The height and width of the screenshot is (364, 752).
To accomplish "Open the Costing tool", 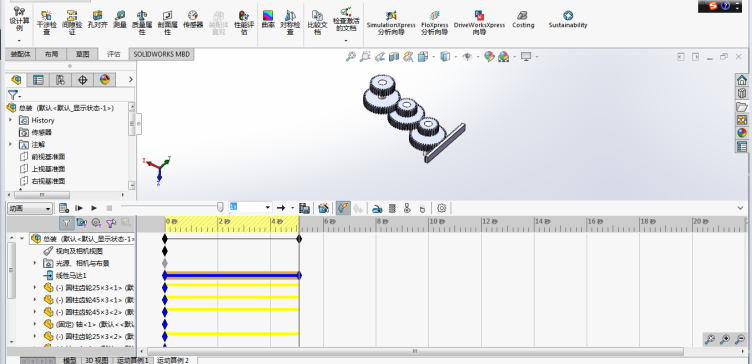I will [523, 19].
